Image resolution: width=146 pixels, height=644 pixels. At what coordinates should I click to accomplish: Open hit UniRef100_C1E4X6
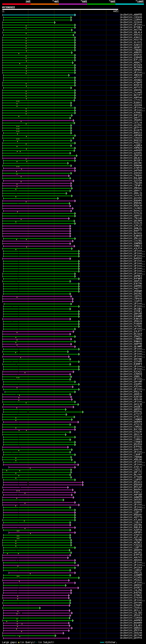click(131, 17)
